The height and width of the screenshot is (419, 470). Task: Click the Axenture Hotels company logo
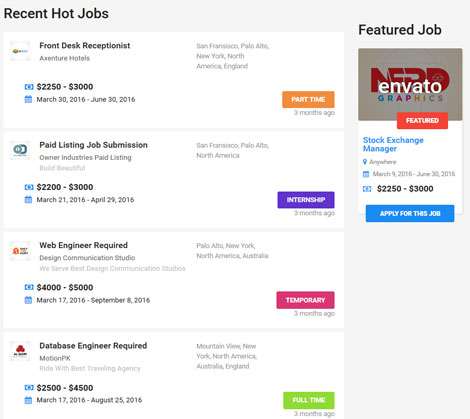20,51
